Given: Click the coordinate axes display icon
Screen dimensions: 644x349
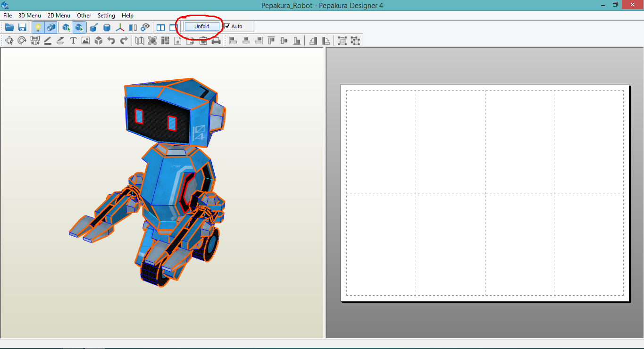Looking at the screenshot, I should [x=120, y=27].
